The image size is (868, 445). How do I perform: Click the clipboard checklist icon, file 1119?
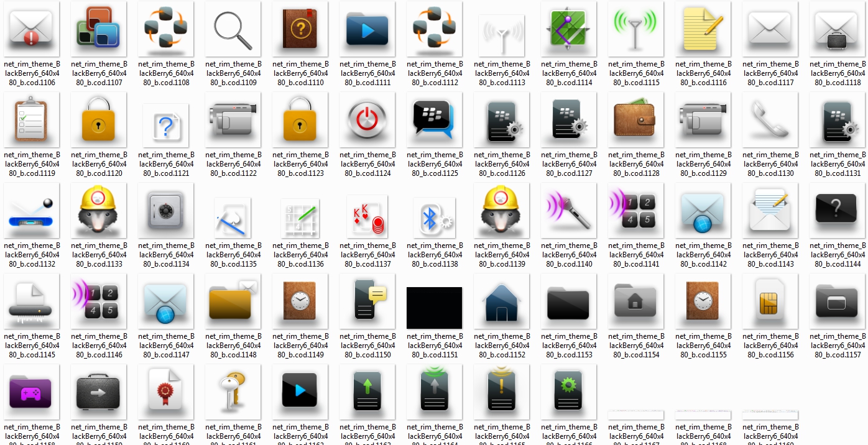32,119
